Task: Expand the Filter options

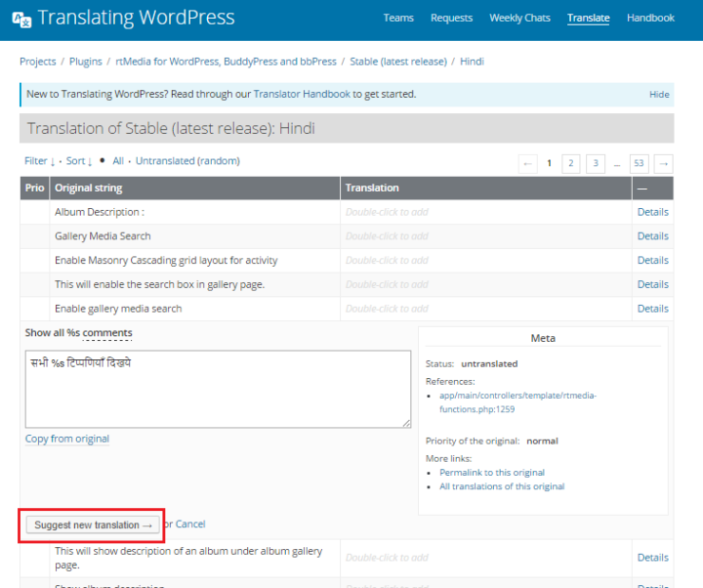Action: pos(39,161)
